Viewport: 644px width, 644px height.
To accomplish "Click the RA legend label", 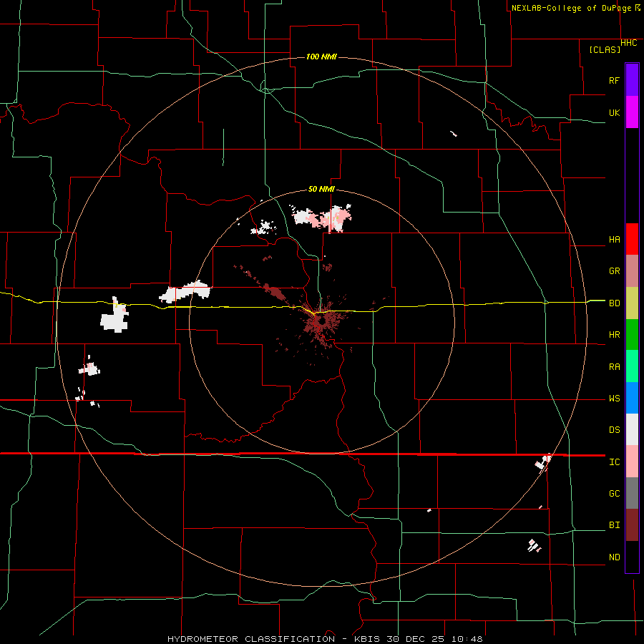I will coord(615,367).
